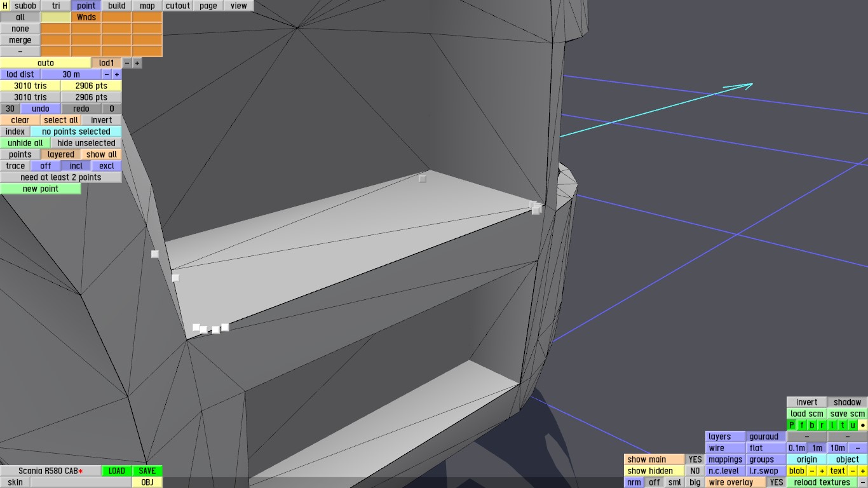This screenshot has height=488, width=868.
Task: Click the black dot view button
Action: 863,425
